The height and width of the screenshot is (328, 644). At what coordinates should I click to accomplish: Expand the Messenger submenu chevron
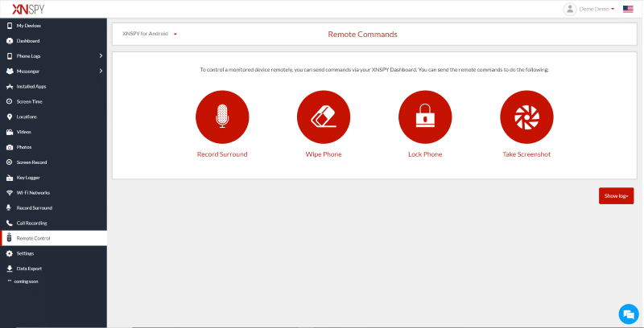tap(101, 71)
